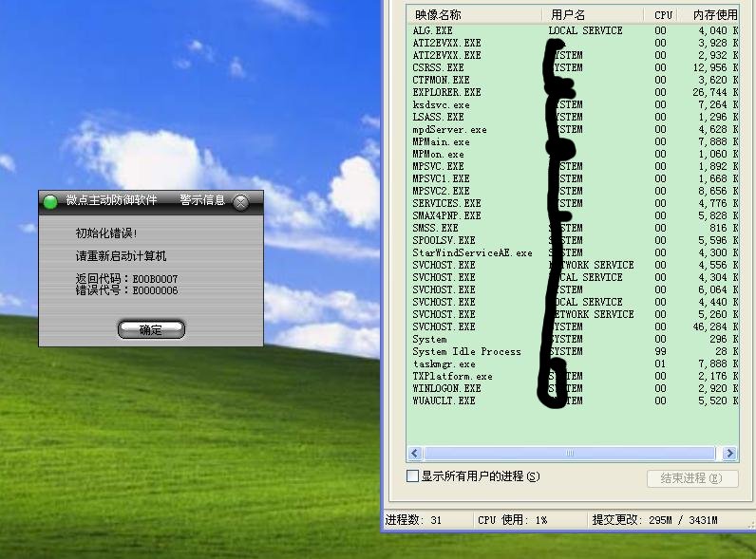This screenshot has width=756, height=559.
Task: Click the horizontal scrollbar right arrow
Action: click(x=729, y=454)
